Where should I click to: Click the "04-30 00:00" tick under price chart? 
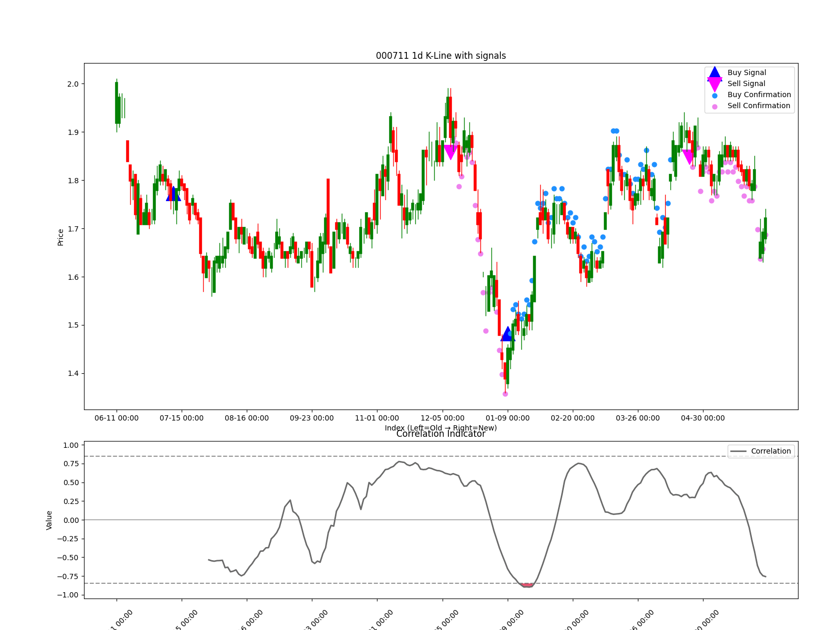point(703,418)
